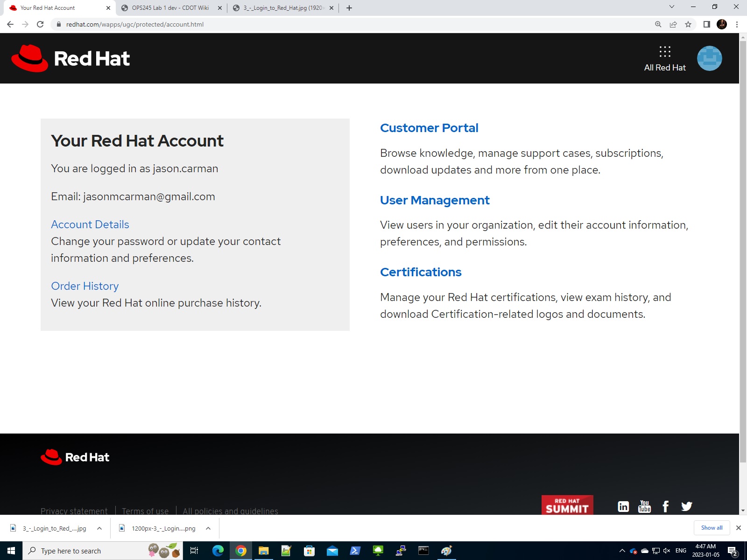This screenshot has width=747, height=560.
Task: Expand options for 3_-_Login_to_Red_.jpg download
Action: 99,528
